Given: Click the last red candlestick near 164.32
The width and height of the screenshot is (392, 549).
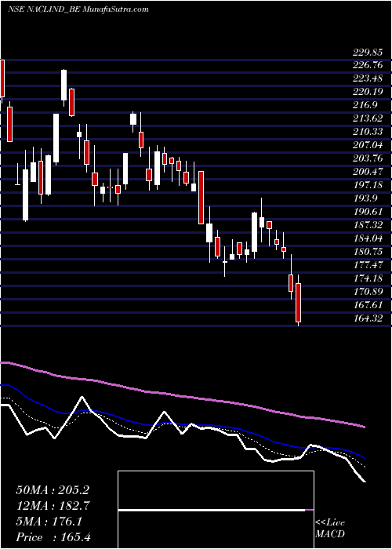Looking at the screenshot, I should coord(298,303).
